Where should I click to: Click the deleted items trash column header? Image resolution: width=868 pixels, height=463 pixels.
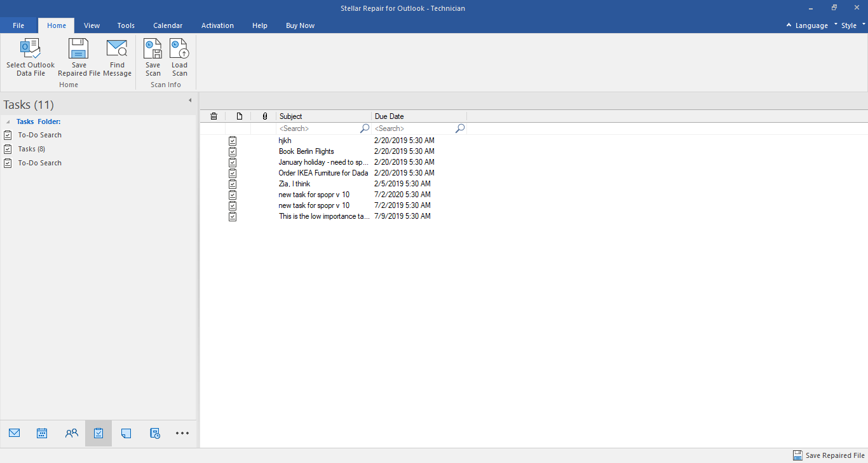[214, 116]
